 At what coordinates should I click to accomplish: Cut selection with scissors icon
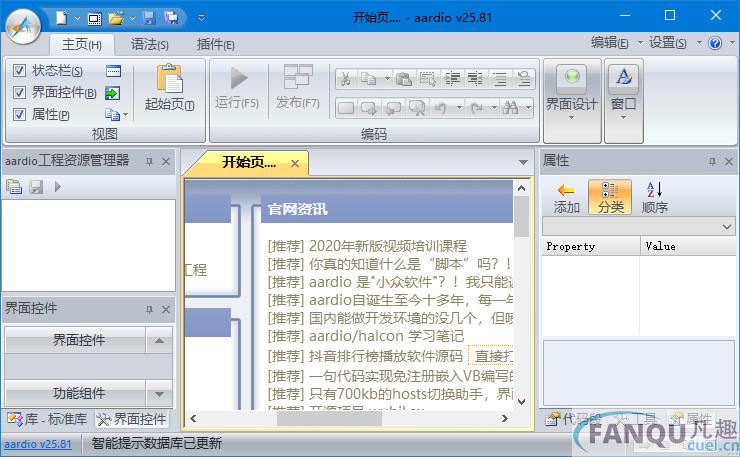[x=346, y=79]
